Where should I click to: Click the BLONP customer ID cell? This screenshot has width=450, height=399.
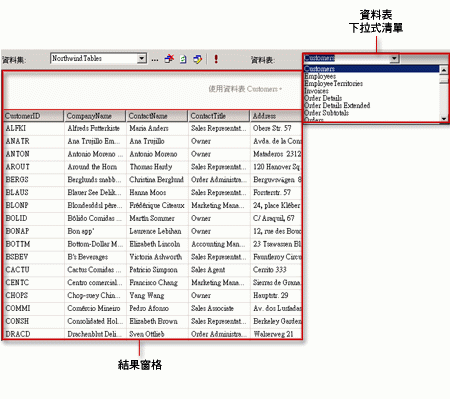pos(34,205)
